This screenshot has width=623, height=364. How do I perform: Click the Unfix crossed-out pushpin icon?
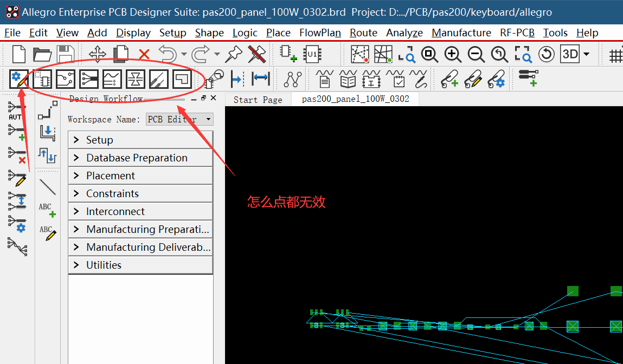tap(257, 54)
